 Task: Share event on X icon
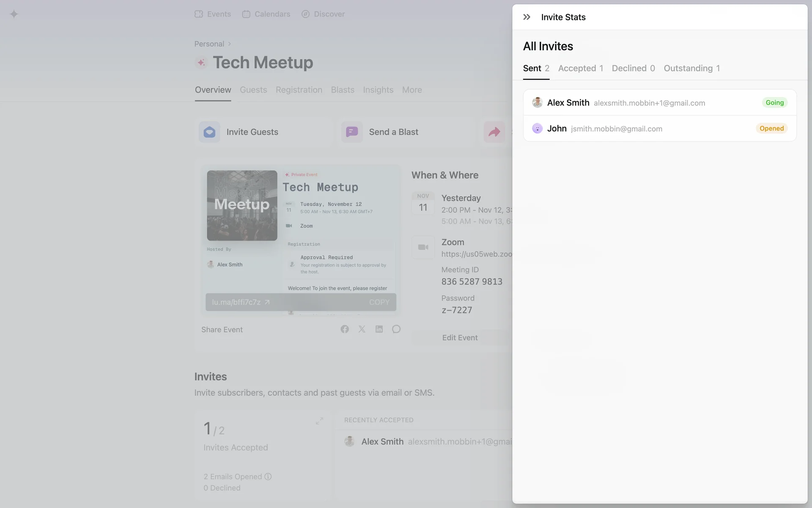click(362, 329)
